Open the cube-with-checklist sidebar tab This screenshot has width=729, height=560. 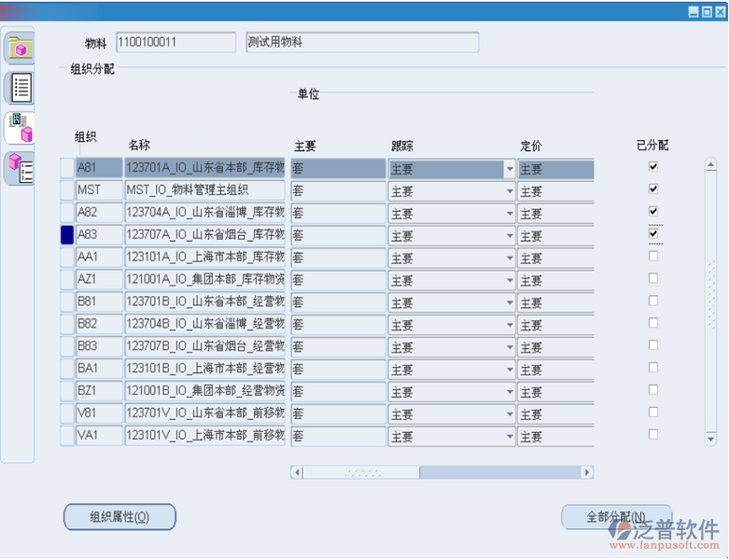tap(20, 168)
